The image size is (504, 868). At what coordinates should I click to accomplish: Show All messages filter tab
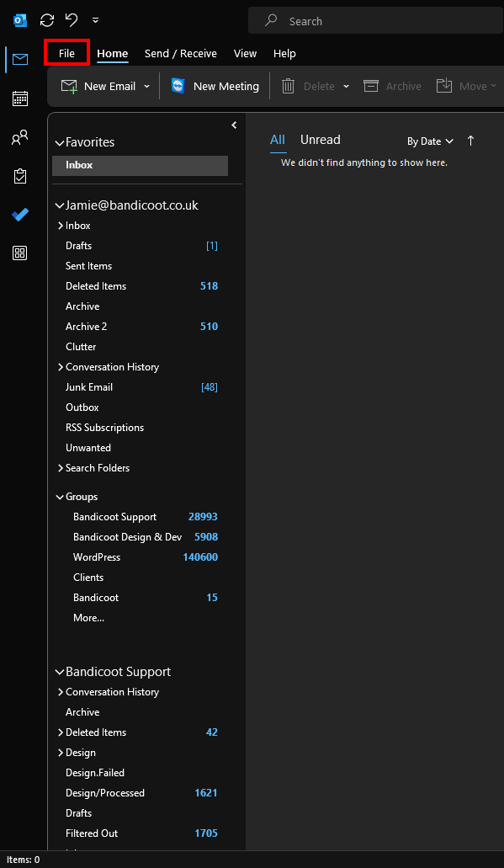coord(278,140)
